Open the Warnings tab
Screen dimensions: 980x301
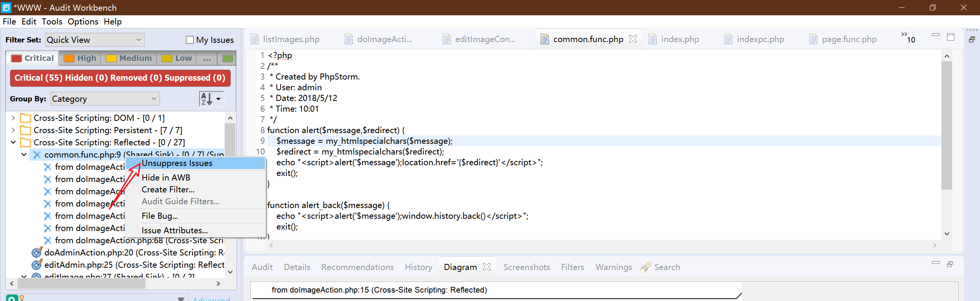[614, 267]
